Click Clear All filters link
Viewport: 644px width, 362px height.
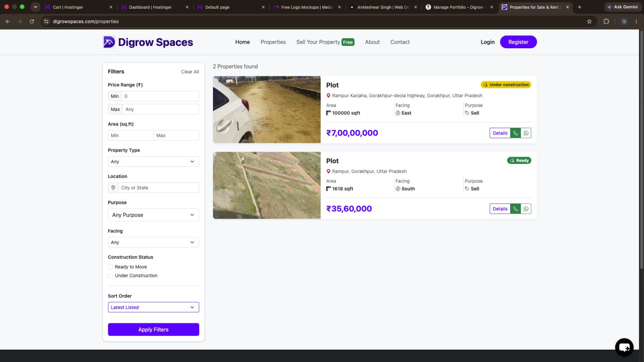tap(190, 72)
